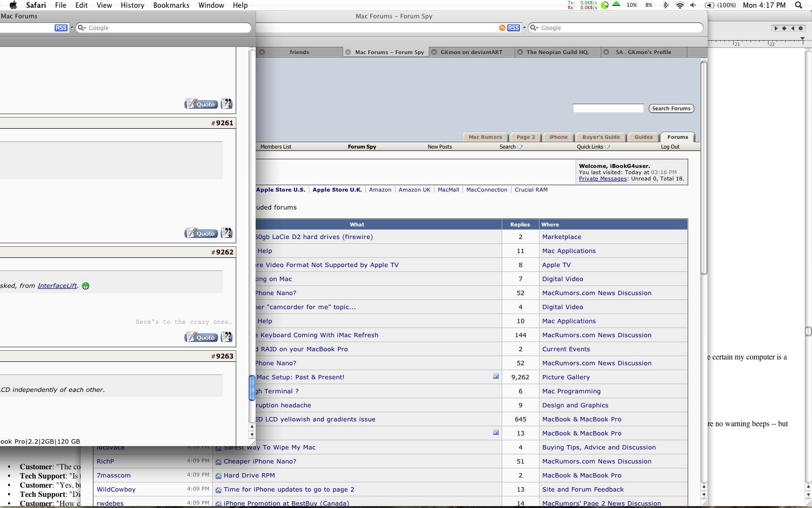
Task: Click the Quote button under post #9261
Action: pos(201,233)
